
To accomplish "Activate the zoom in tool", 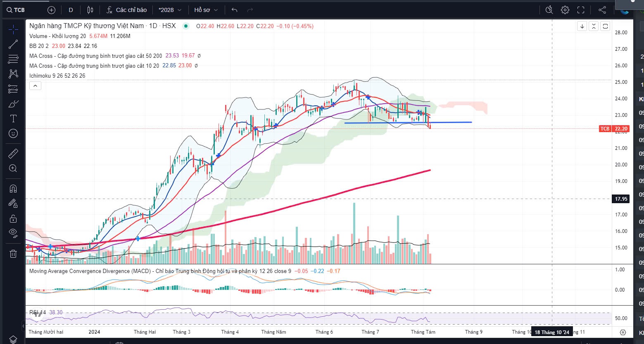I will point(13,168).
